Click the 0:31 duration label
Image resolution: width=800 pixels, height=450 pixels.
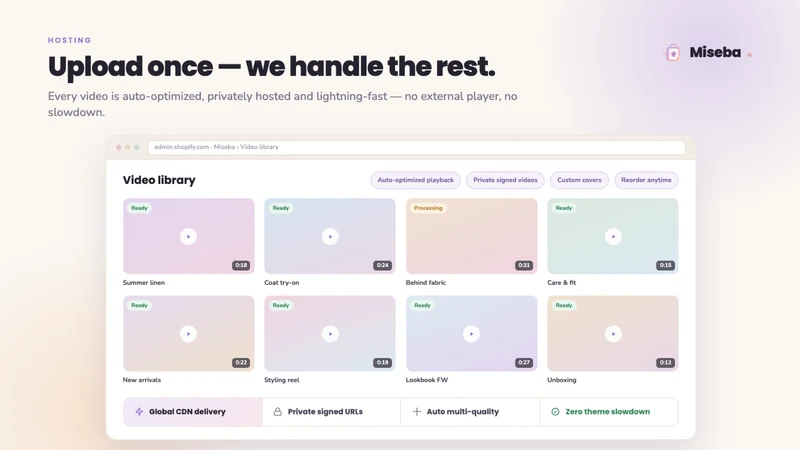pyautogui.click(x=524, y=265)
